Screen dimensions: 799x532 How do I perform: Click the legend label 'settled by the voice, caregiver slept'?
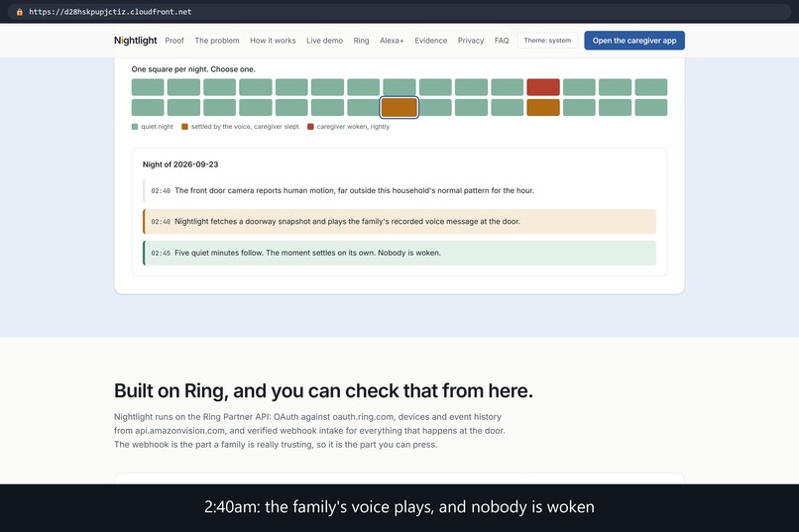245,127
